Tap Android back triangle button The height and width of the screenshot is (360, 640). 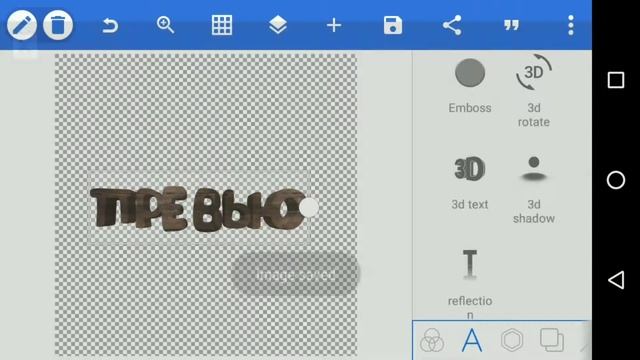616,280
